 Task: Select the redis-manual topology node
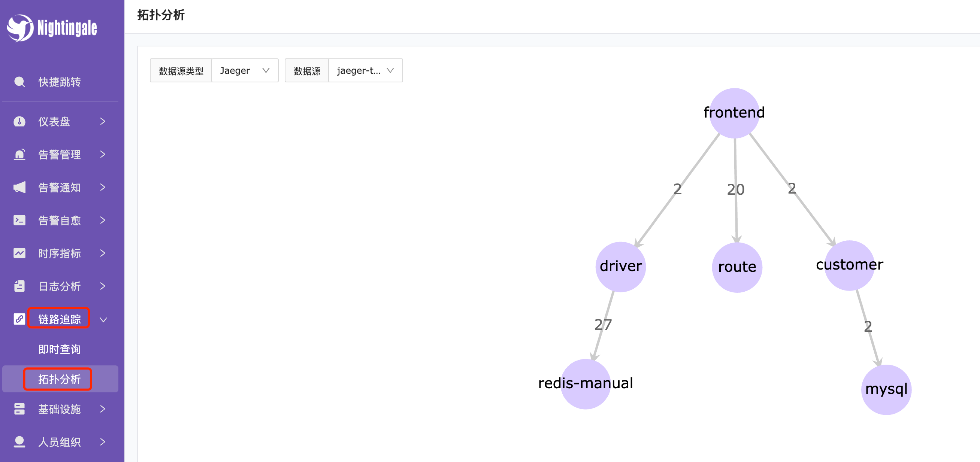pos(586,384)
